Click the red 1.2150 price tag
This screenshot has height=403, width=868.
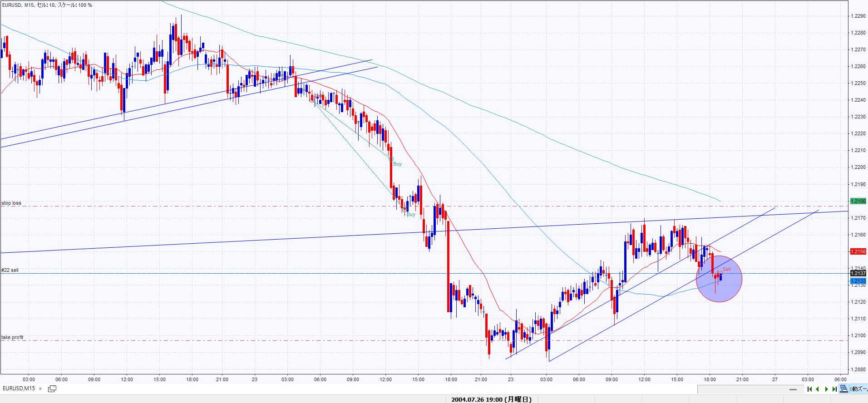pos(858,251)
